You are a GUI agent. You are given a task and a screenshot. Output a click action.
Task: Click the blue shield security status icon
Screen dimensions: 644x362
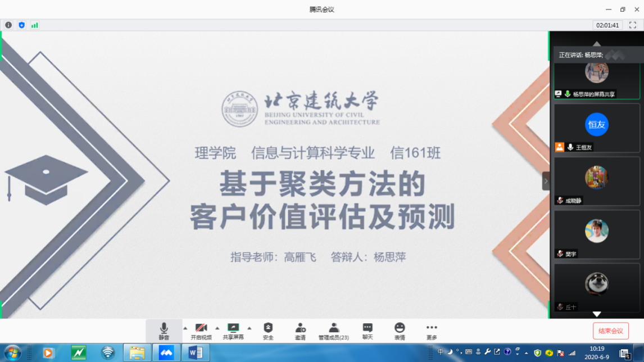(x=22, y=25)
